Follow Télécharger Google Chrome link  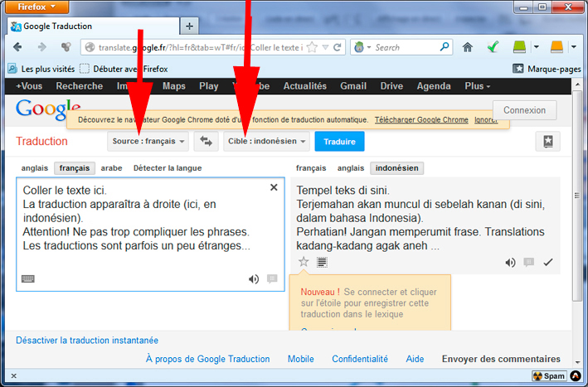point(421,120)
